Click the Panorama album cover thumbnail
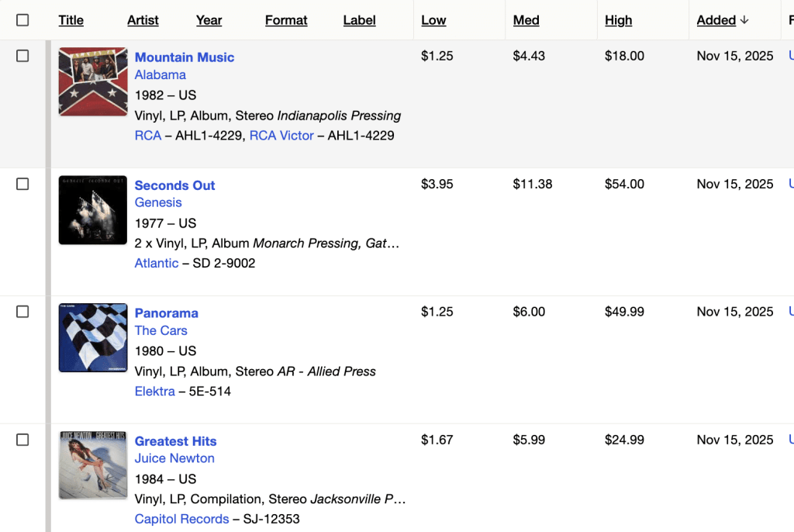The image size is (794, 532). coord(92,337)
